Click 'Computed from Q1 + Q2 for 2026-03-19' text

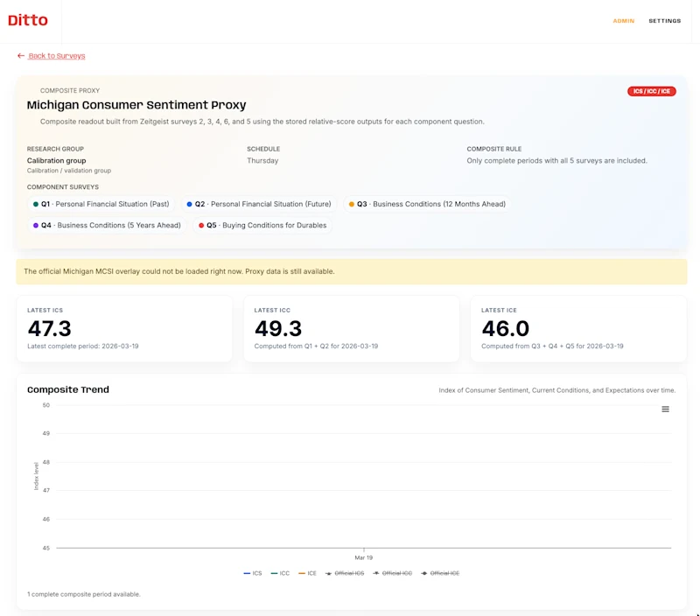[x=316, y=346]
